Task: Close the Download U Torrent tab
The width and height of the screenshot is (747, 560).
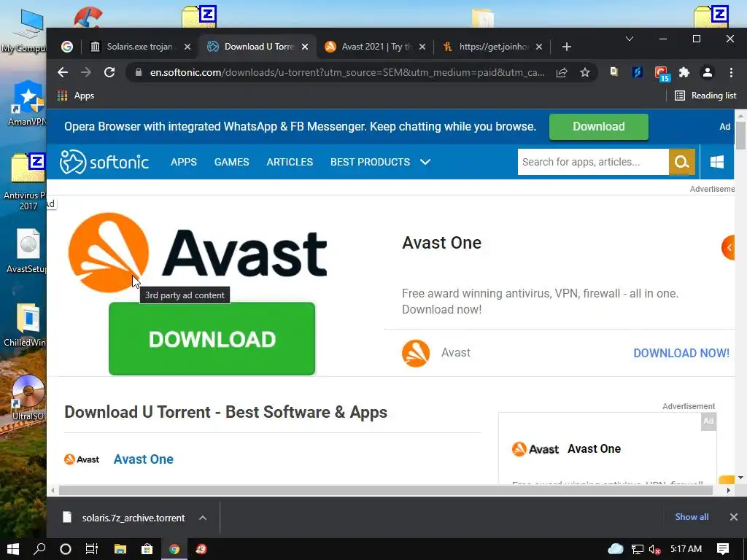Action: tap(305, 47)
